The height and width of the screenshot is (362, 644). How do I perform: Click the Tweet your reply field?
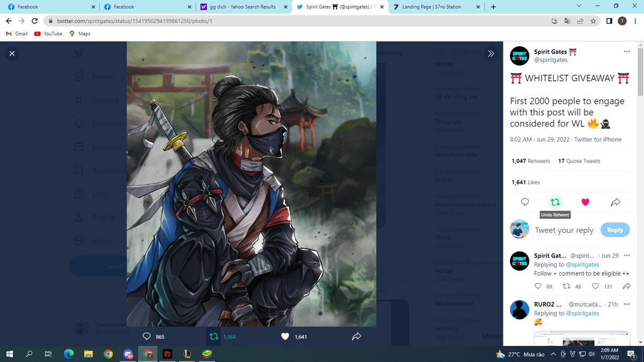(x=564, y=230)
